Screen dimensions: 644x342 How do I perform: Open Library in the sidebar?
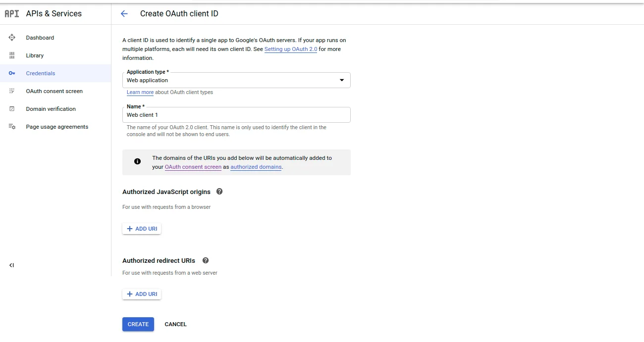[55, 55]
